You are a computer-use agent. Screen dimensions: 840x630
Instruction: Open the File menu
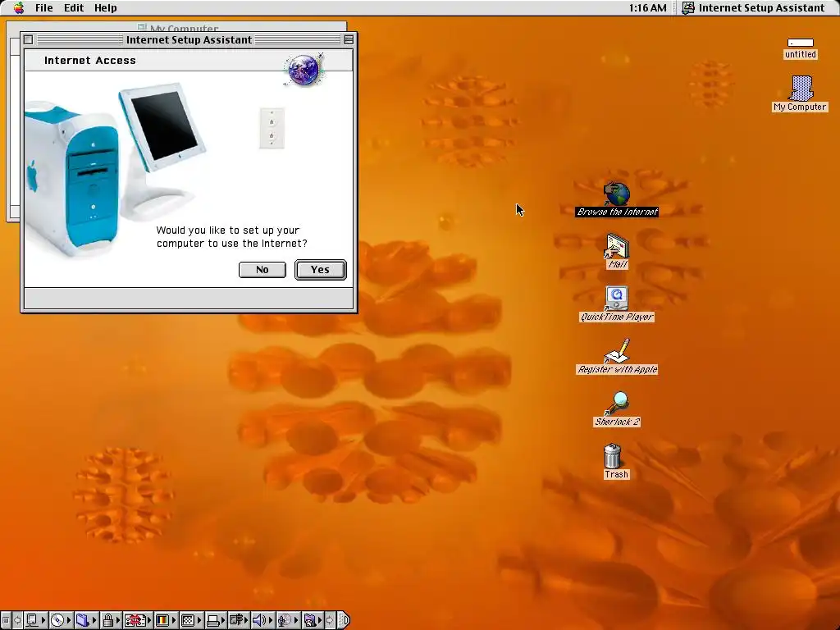(x=44, y=7)
